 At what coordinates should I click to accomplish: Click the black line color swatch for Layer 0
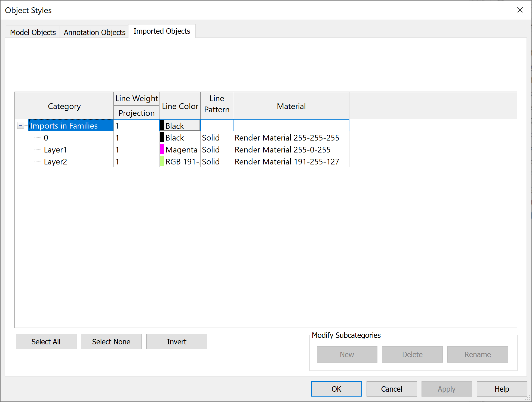[162, 137]
